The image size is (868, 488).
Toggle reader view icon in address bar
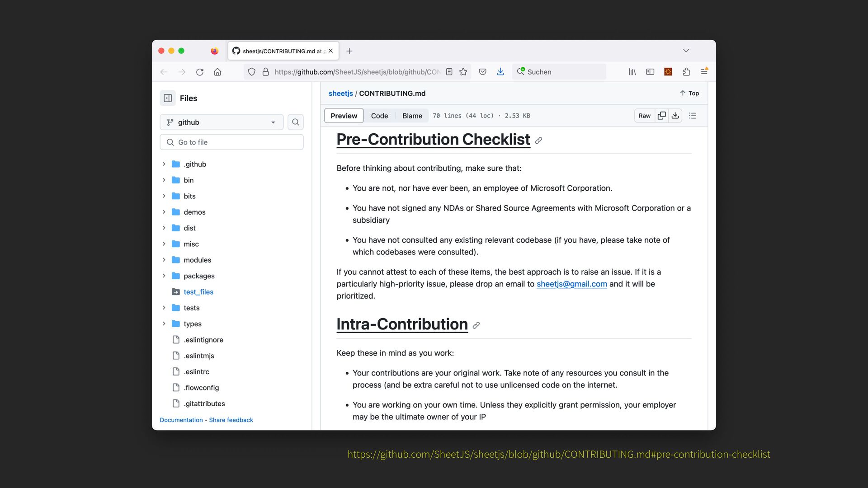(449, 72)
